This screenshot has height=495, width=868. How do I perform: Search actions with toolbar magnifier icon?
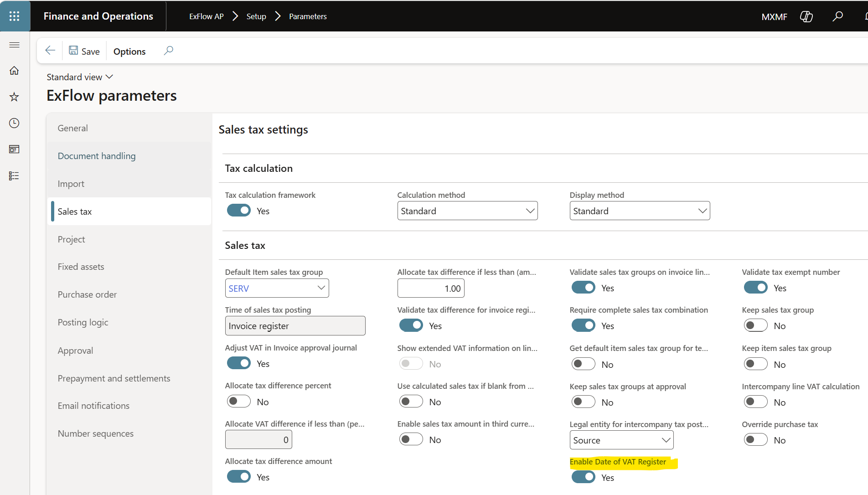click(169, 51)
